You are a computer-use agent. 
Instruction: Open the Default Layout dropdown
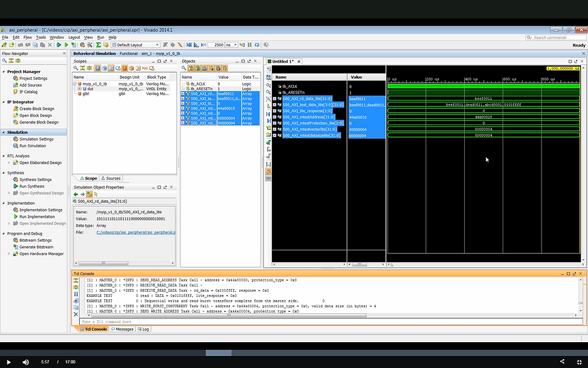point(157,44)
